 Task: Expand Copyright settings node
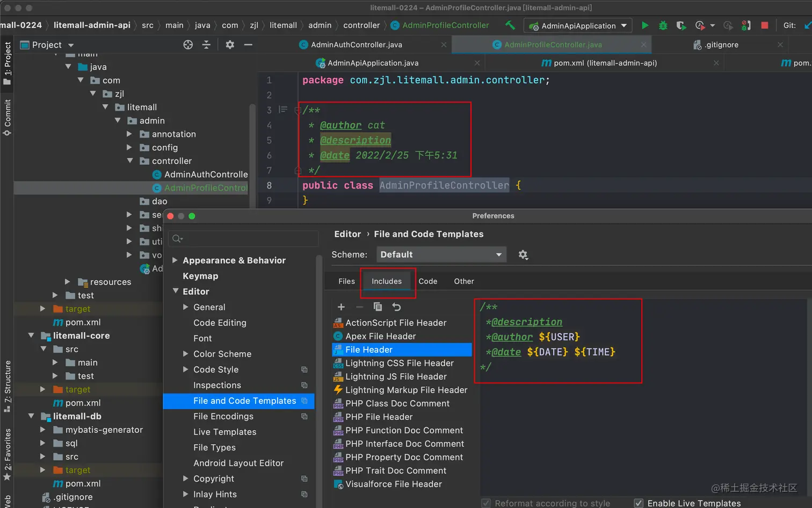(186, 478)
